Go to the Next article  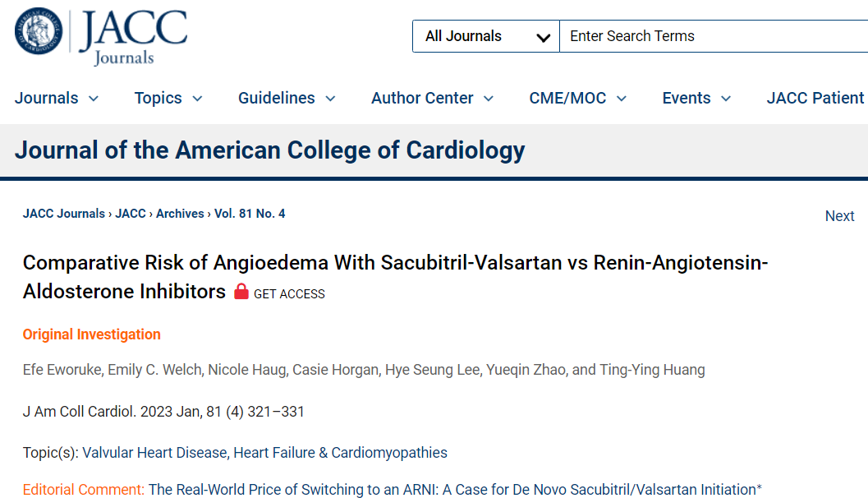839,216
